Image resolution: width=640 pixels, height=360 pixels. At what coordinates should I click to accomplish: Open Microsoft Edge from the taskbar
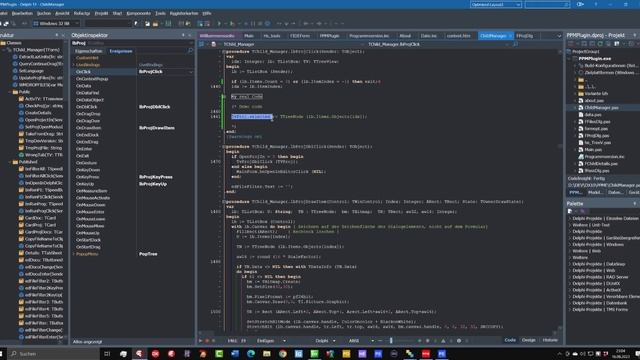tap(251, 354)
